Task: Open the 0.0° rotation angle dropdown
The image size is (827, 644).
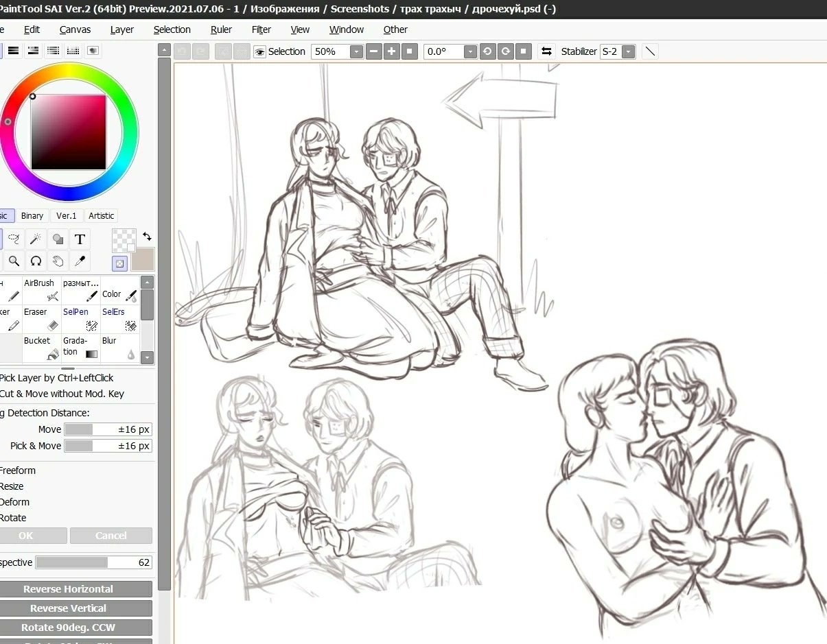Action: [470, 52]
